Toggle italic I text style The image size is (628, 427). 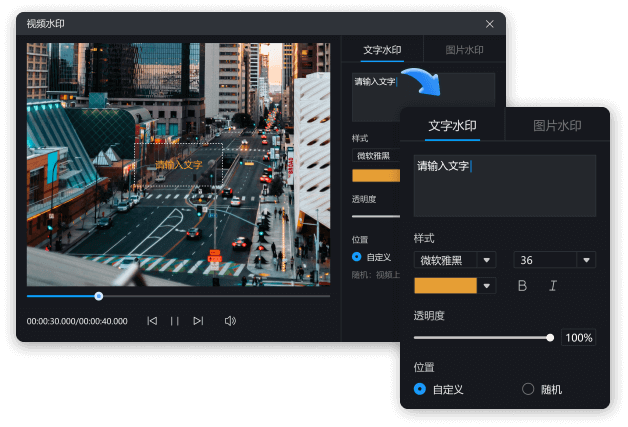553,286
